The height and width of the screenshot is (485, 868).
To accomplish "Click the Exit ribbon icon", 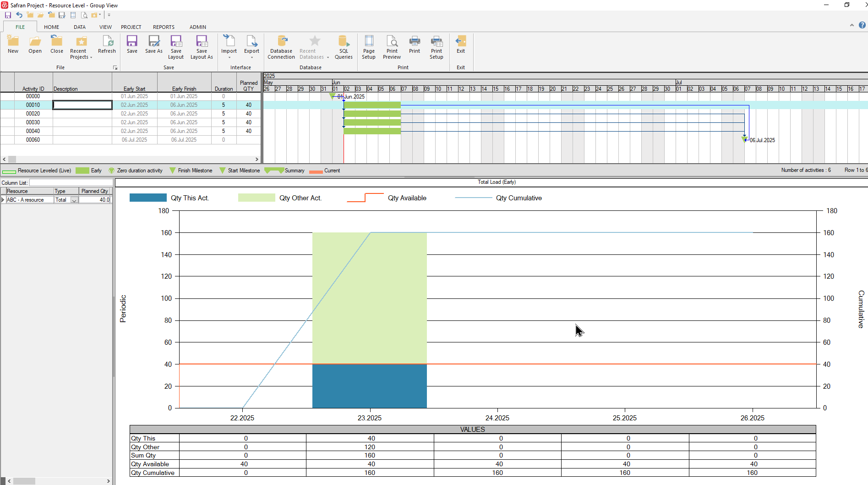I will tap(461, 45).
